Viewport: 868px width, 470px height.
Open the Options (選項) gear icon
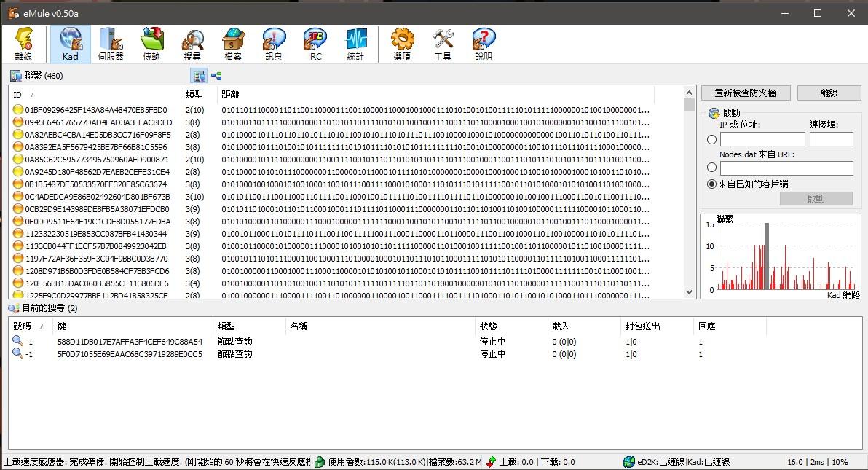(402, 44)
